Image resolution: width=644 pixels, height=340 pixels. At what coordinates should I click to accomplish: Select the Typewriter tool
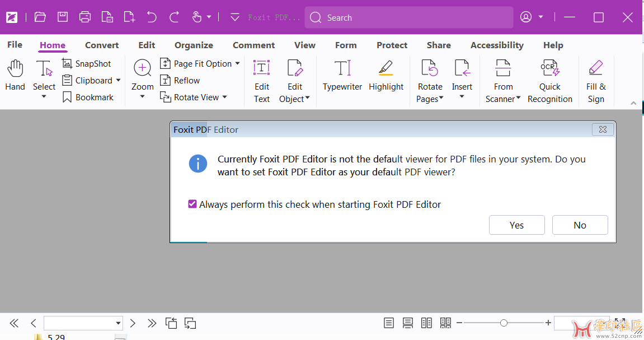pyautogui.click(x=342, y=75)
